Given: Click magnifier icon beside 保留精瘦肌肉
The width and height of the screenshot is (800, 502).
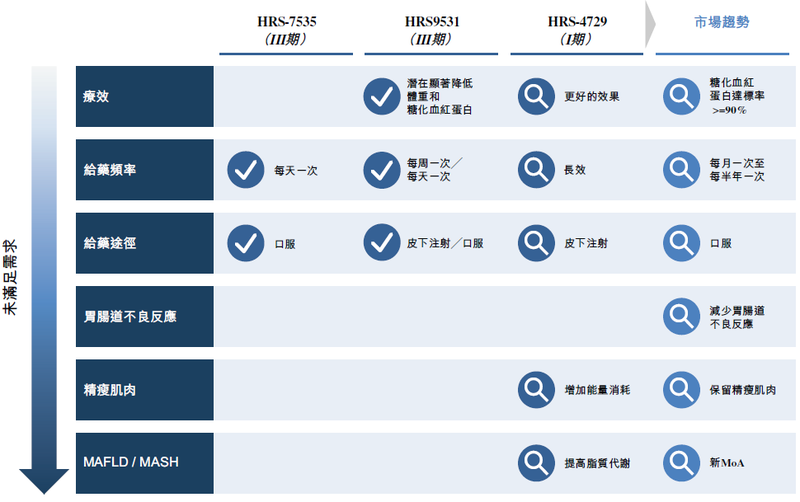Looking at the screenshot, I should pyautogui.click(x=683, y=390).
